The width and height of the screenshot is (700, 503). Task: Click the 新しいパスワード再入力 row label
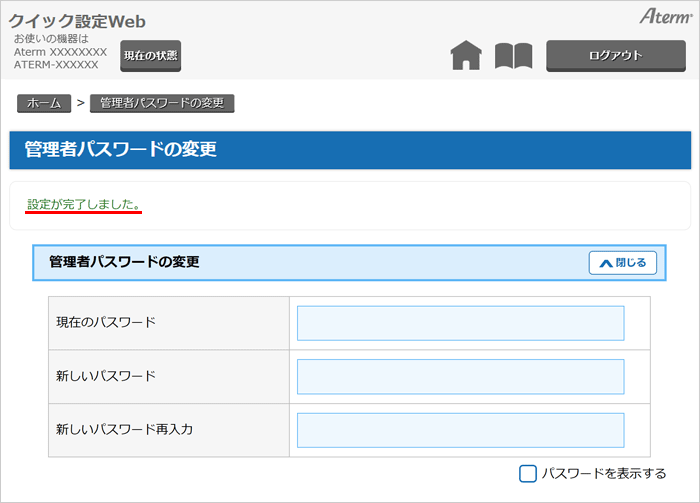click(x=124, y=429)
